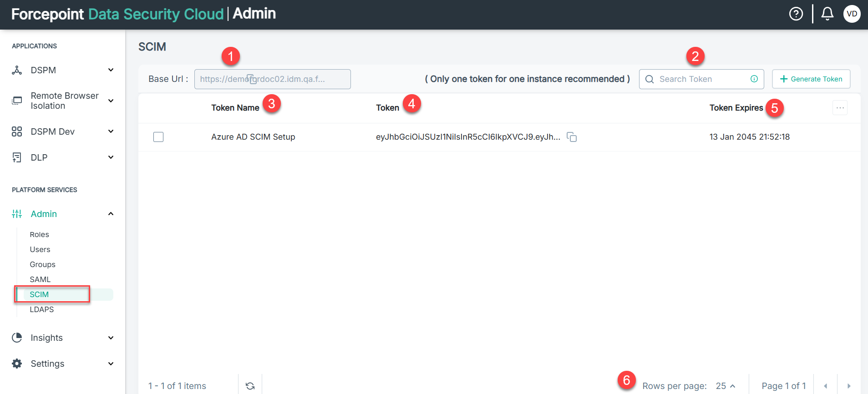
Task: Expand the Remote Browser Isolation chevron
Action: click(111, 101)
